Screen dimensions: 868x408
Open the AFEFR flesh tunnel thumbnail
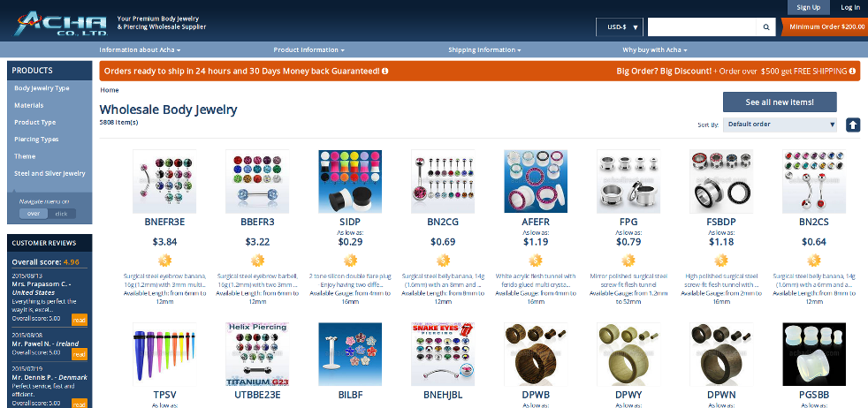536,181
